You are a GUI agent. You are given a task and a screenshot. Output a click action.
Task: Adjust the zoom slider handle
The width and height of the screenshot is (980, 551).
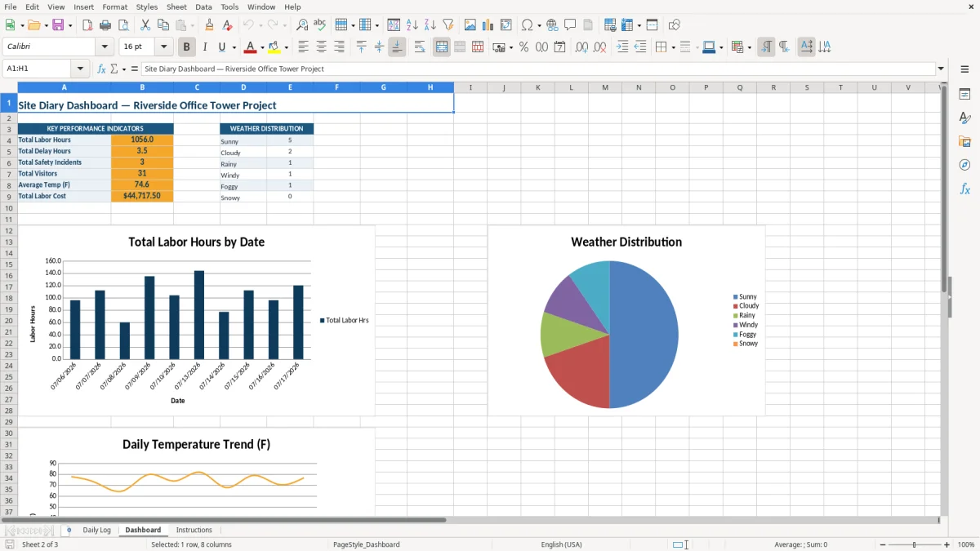click(x=915, y=544)
